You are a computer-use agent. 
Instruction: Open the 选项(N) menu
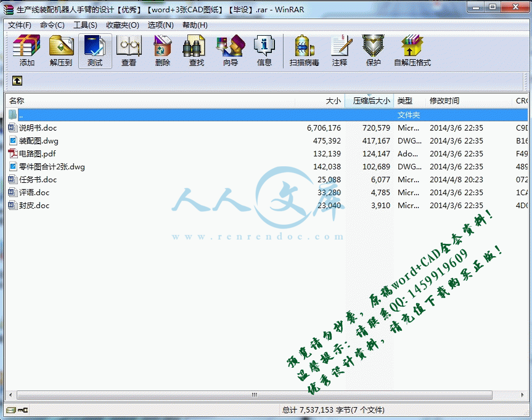coord(160,25)
